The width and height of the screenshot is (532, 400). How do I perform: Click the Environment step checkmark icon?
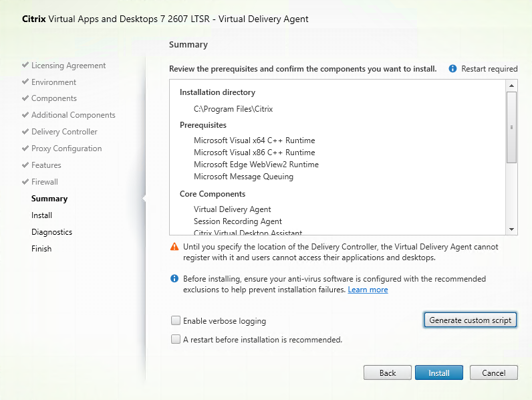(x=25, y=82)
